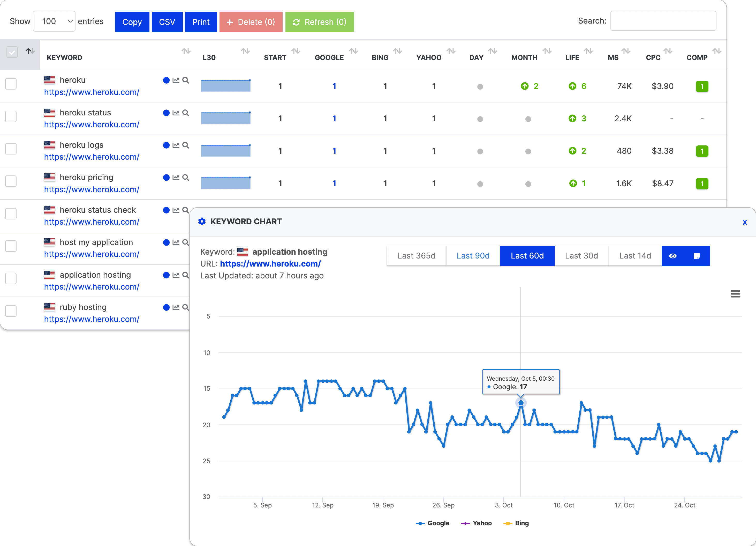Viewport: 756px width, 546px height.
Task: Click the COMP badge for heroku pricing
Action: pyautogui.click(x=702, y=184)
